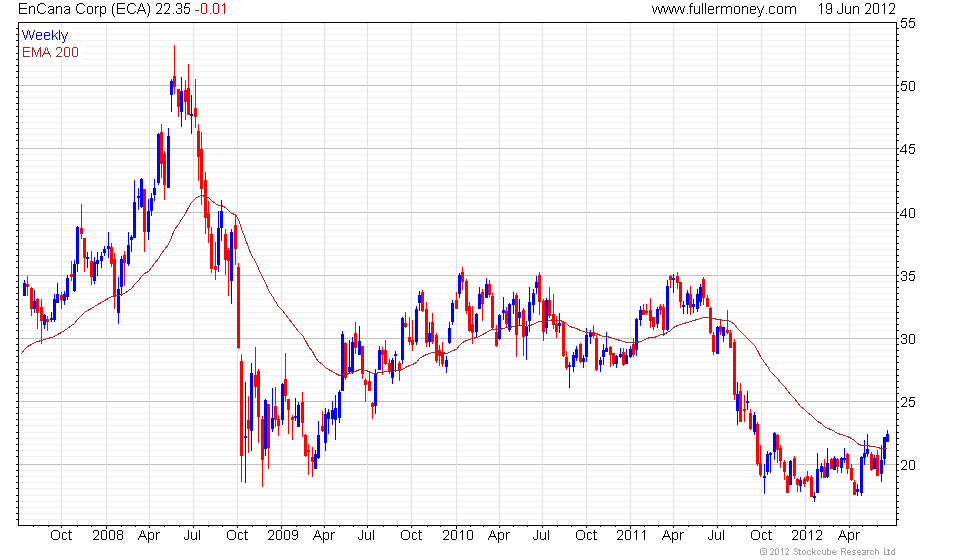
Task: Click the EnCana Corp (ECA) chart title
Action: (85, 9)
